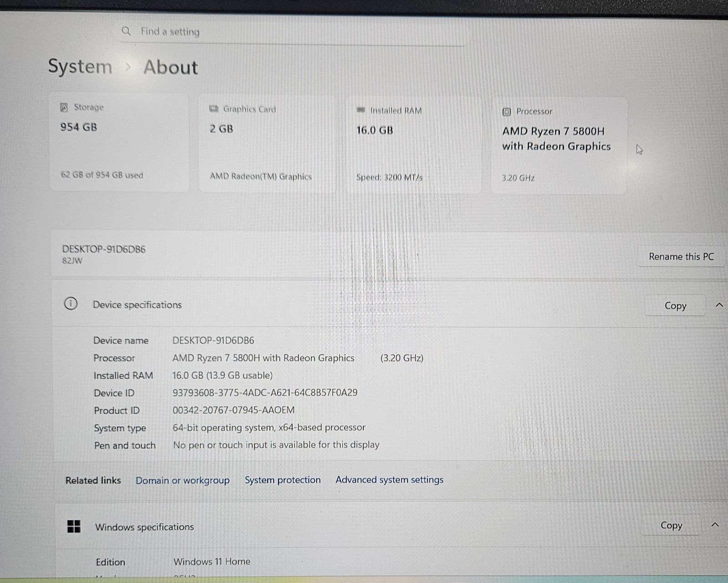
Task: Open the Graphics Card 2 GB card
Action: [267, 144]
